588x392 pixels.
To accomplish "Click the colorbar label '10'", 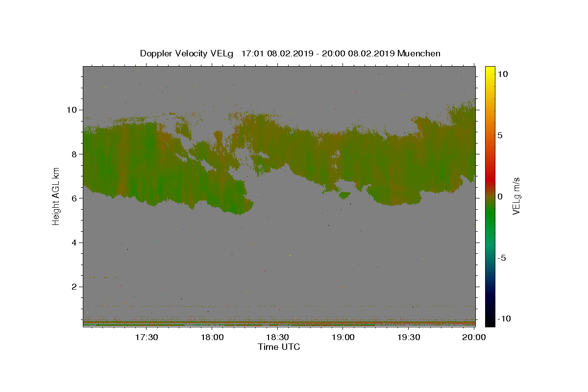I will click(x=502, y=74).
